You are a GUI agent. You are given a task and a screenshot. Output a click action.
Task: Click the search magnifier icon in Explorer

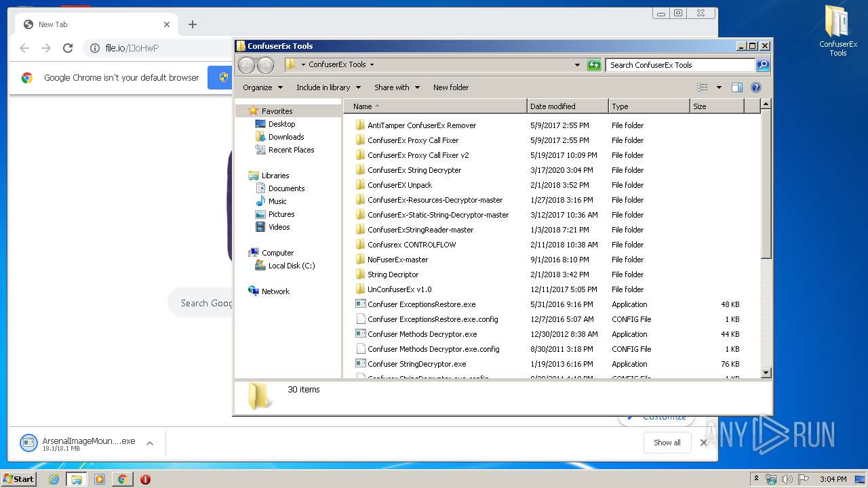click(763, 65)
